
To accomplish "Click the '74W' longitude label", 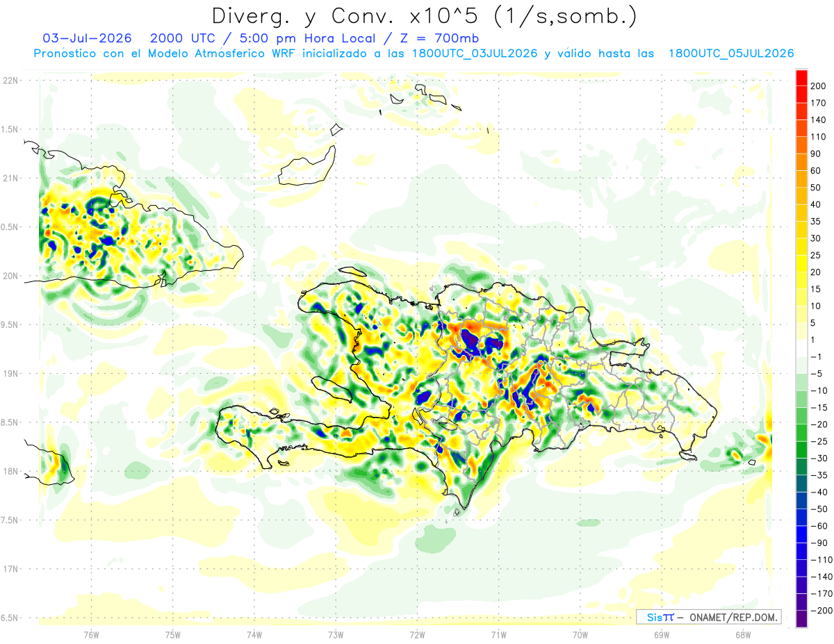I will (x=254, y=634).
